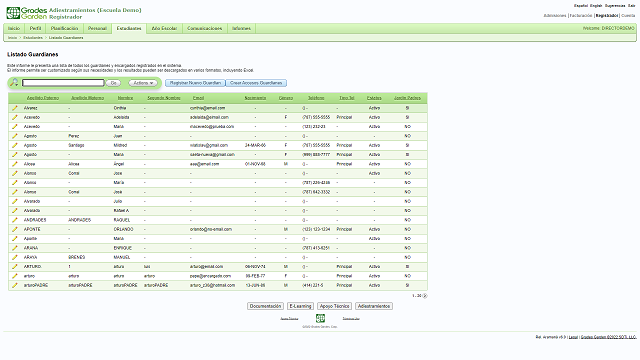The width and height of the screenshot is (640, 360).
Task: Open the Sugerencias link
Action: tap(615, 6)
